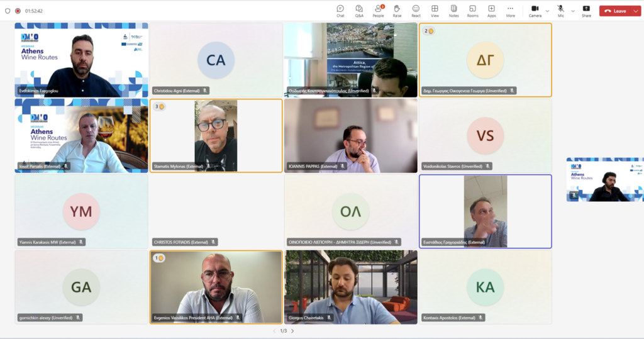Open breakout Rooms
Viewport: 644px width, 339px height.
(472, 11)
